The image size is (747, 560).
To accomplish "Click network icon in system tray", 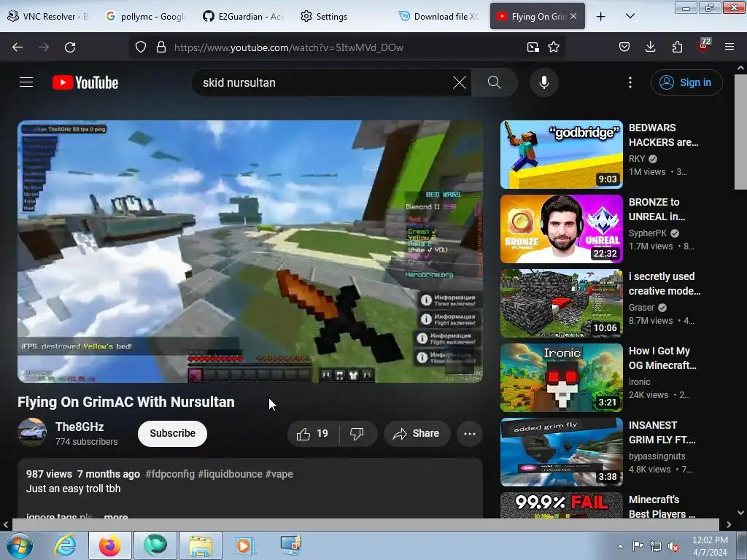I will pyautogui.click(x=656, y=546).
